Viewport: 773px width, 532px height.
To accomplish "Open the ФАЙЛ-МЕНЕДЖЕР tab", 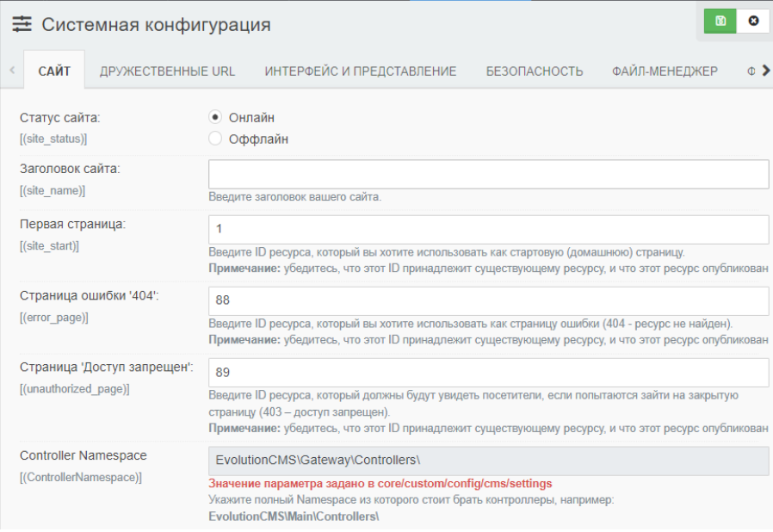I will coord(665,71).
